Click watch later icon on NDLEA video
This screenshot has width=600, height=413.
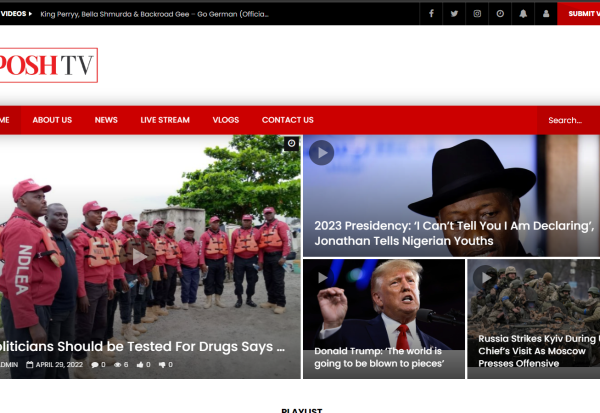pyautogui.click(x=292, y=143)
